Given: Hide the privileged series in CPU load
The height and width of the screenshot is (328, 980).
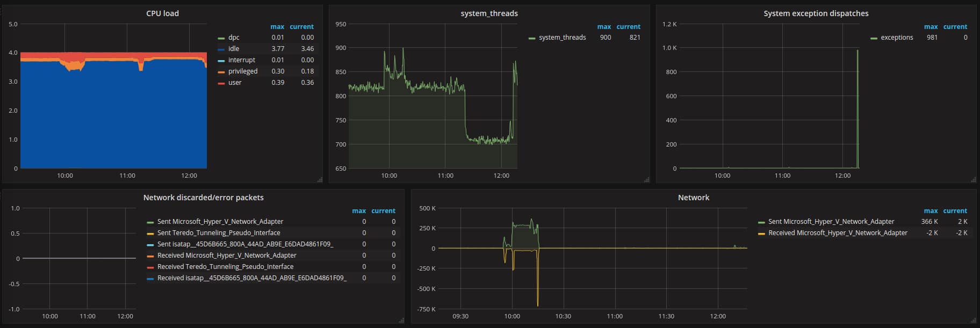Looking at the screenshot, I should [242, 71].
